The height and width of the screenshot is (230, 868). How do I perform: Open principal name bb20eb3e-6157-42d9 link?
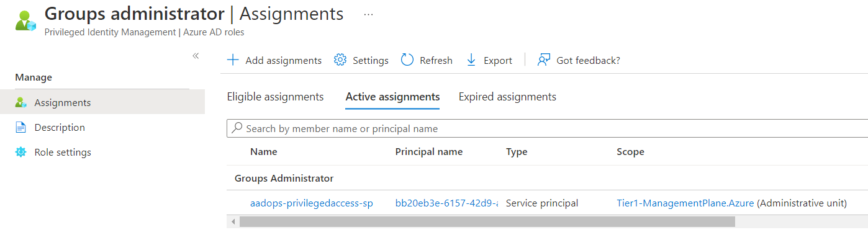point(447,203)
